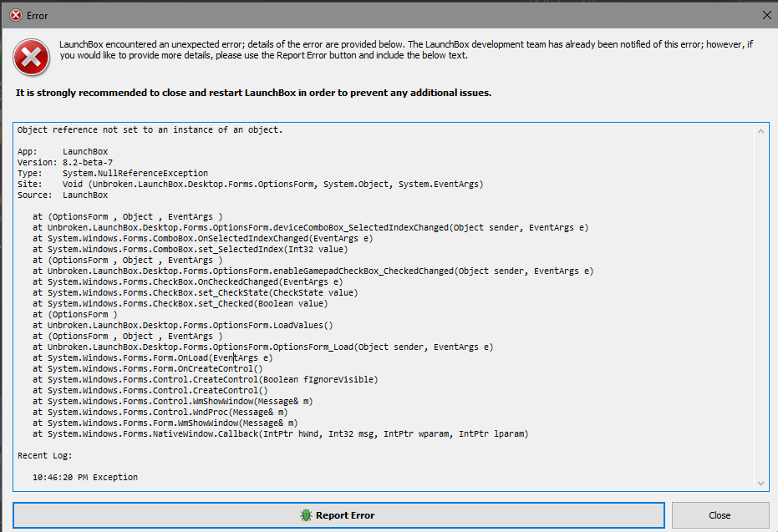Click the scroll up arrow of error details

point(760,131)
